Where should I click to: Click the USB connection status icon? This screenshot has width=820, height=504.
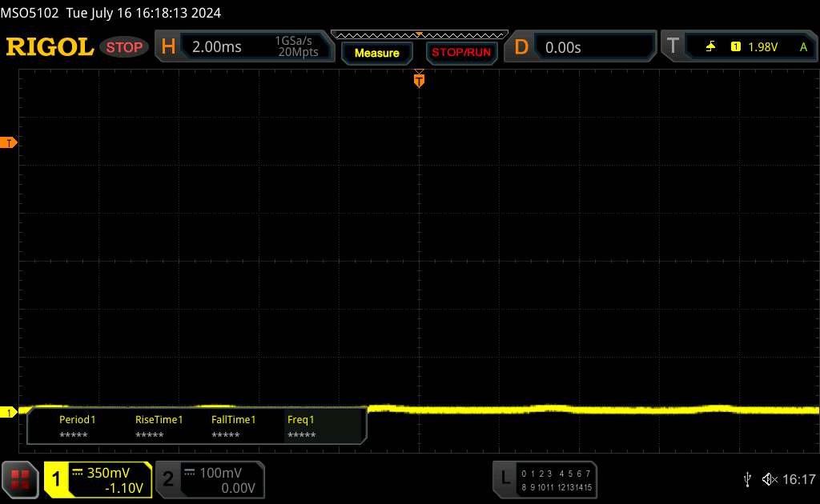tap(747, 479)
